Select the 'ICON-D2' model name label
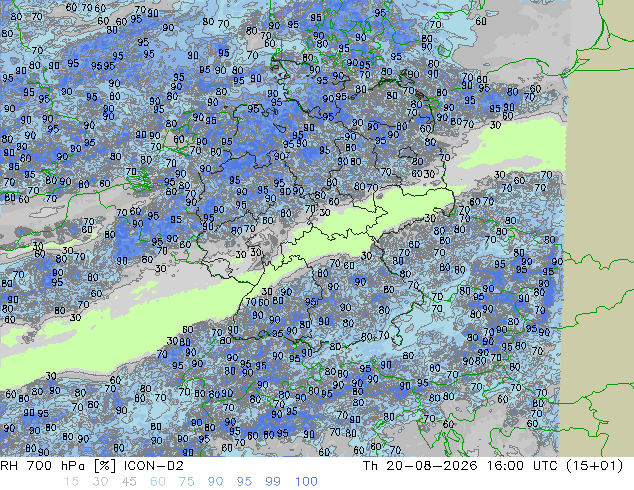Viewport: 634px width, 490px height. click(x=154, y=466)
